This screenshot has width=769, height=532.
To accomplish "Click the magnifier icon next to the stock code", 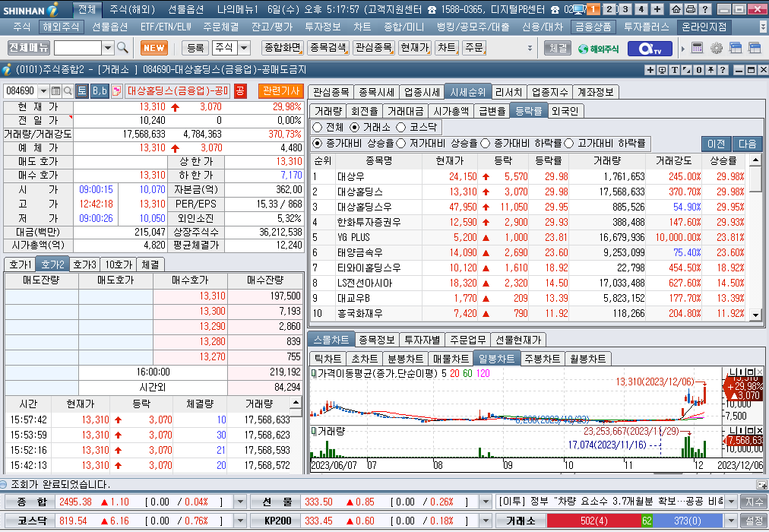I will tap(68, 90).
